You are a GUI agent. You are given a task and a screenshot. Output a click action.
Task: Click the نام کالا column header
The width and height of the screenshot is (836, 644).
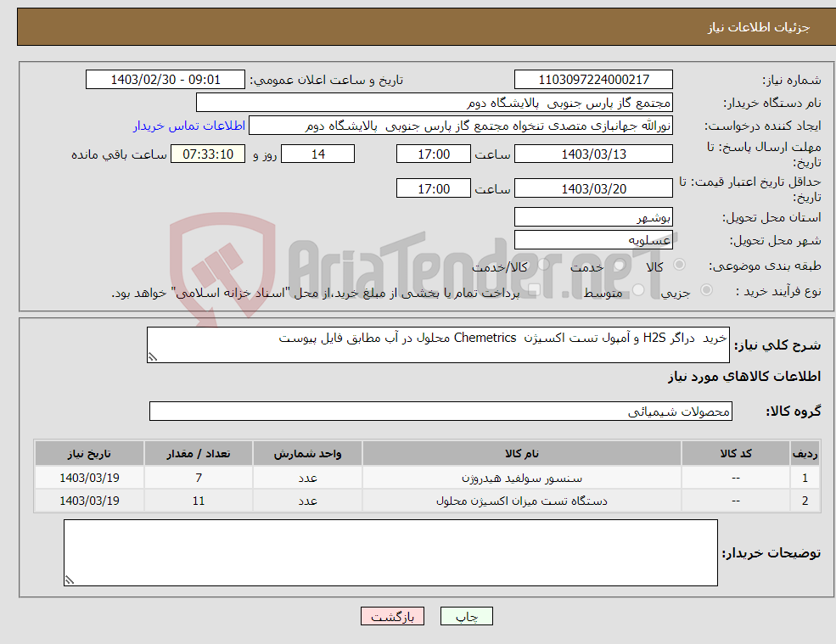pos(522,454)
